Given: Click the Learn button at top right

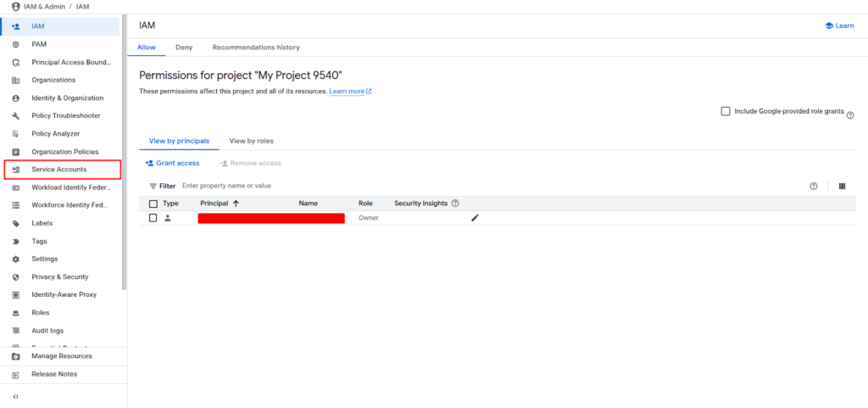Looking at the screenshot, I should click(839, 25).
